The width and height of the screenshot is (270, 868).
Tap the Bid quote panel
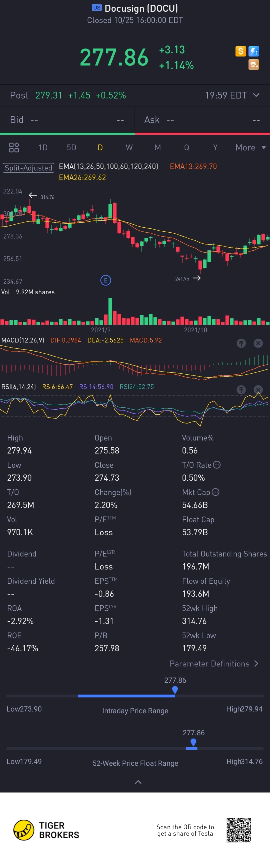67,120
